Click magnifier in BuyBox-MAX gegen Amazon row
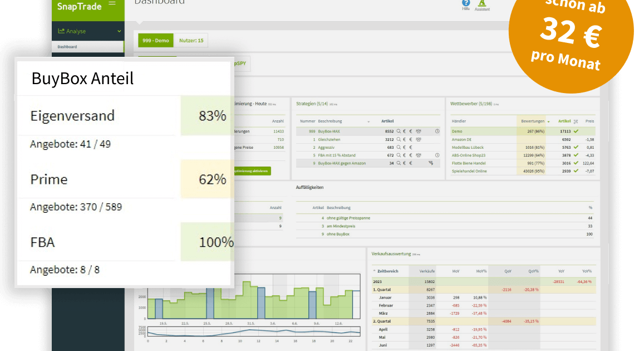The image size is (644, 351). (x=399, y=163)
